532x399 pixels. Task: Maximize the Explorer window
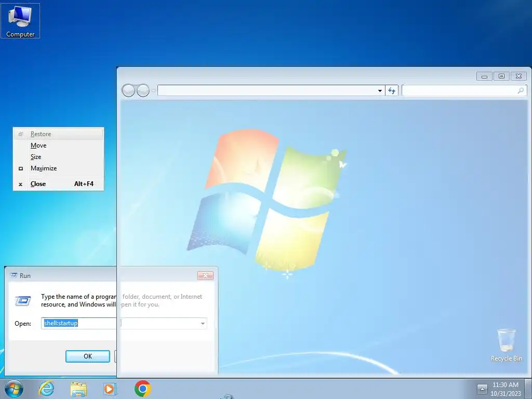click(x=501, y=76)
